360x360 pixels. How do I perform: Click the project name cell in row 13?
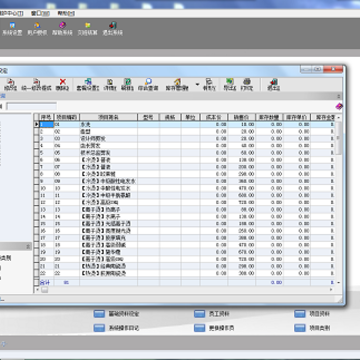click(x=109, y=209)
